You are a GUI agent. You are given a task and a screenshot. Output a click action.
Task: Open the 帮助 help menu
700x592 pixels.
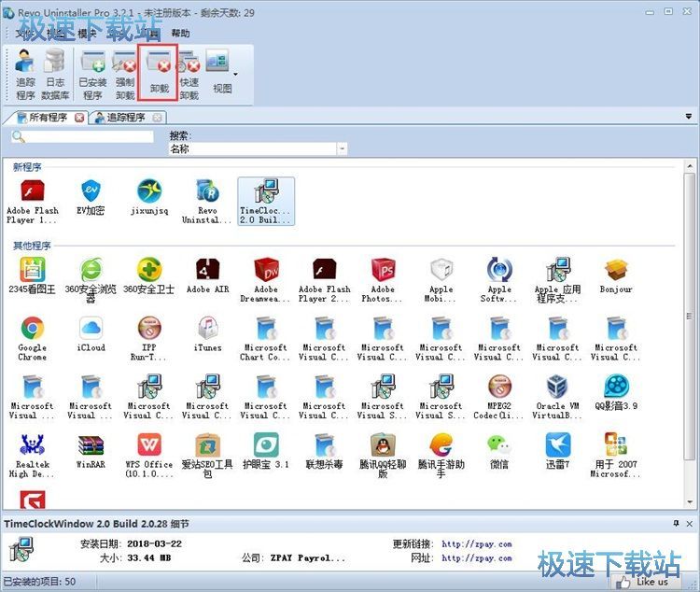point(180,33)
